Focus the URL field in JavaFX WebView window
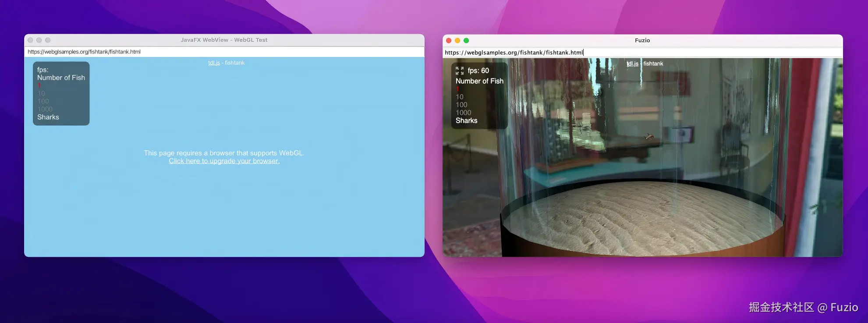The image size is (868, 323). 224,52
